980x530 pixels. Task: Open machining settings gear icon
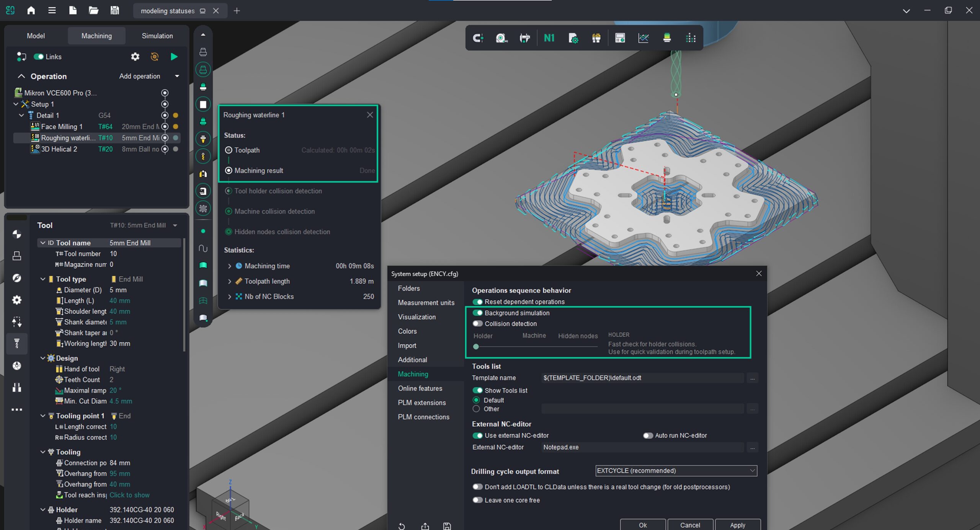[x=135, y=57]
